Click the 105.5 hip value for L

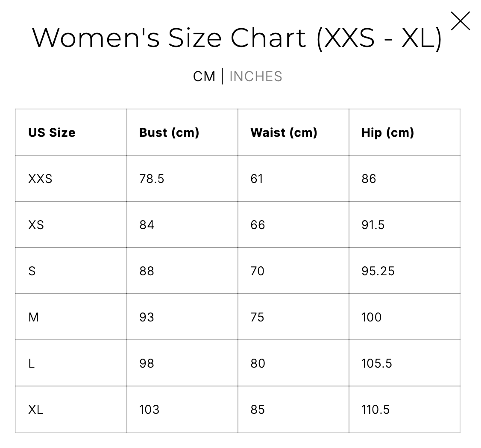[376, 363]
